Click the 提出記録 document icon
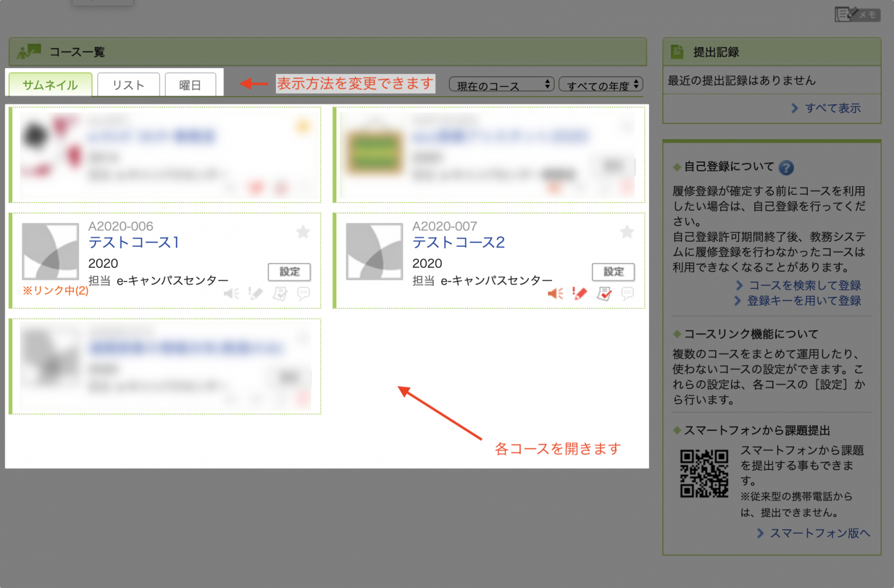The image size is (894, 588). click(676, 51)
